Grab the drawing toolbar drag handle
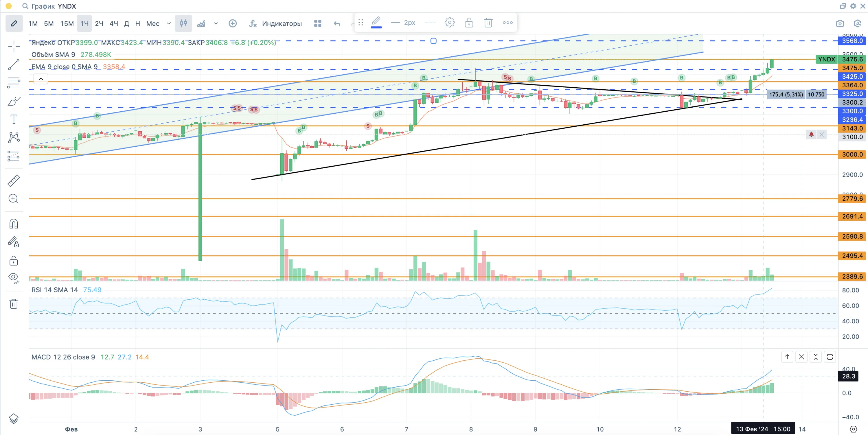 point(361,23)
